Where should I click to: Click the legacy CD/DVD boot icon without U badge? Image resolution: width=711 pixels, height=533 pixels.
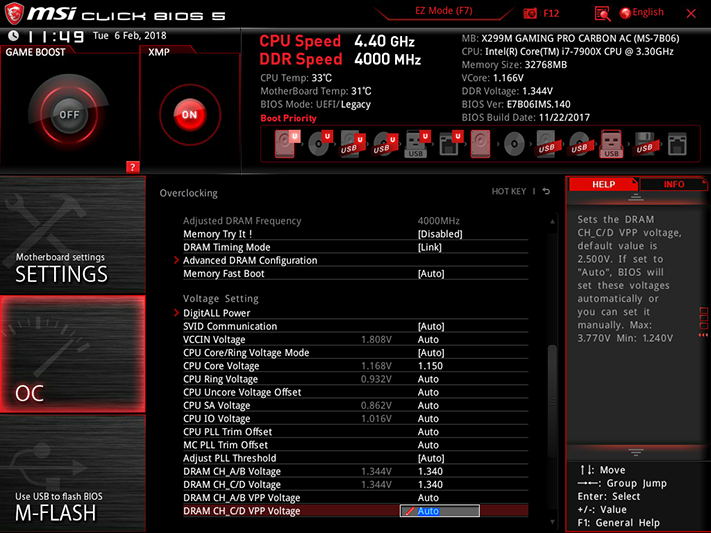point(514,144)
